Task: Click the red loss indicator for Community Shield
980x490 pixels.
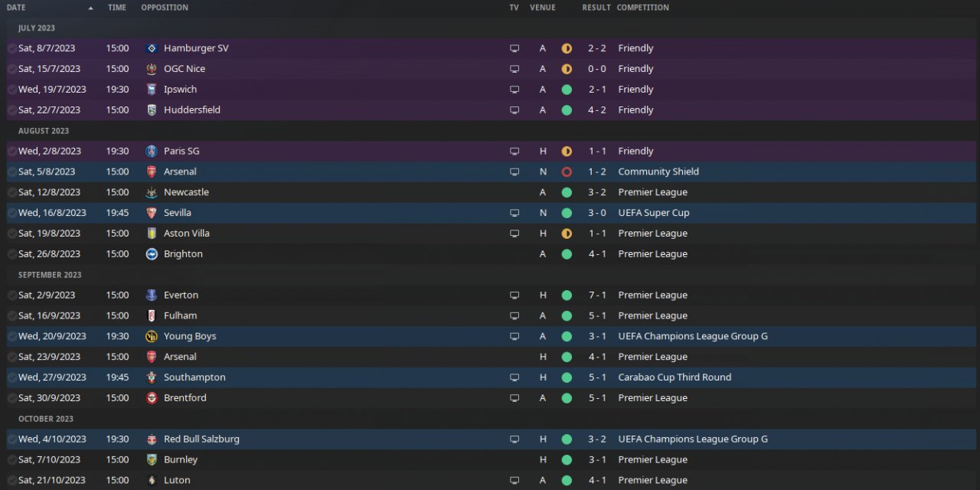Action: (x=567, y=171)
